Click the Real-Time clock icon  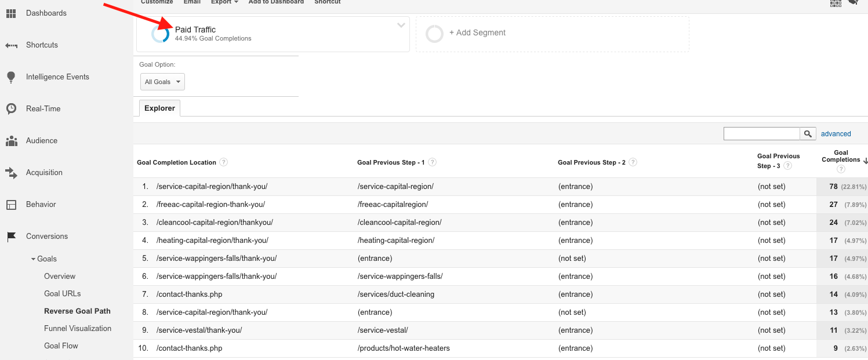[x=11, y=109]
